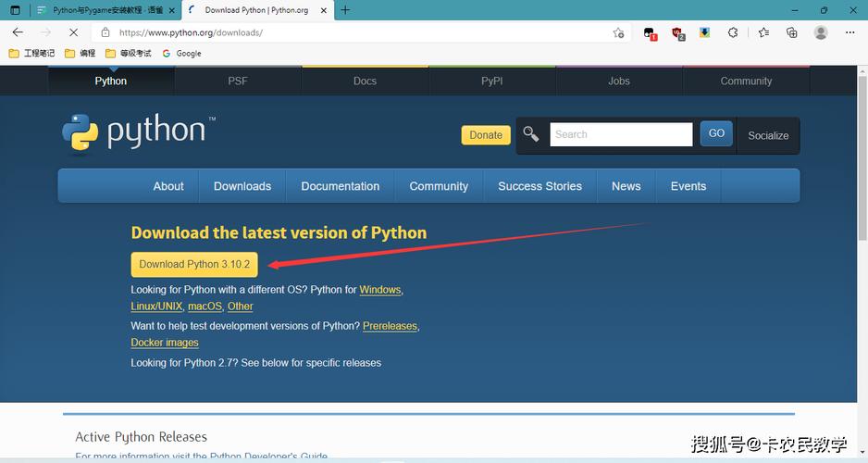Open the Docs top navigation tab
868x463 pixels.
365,81
